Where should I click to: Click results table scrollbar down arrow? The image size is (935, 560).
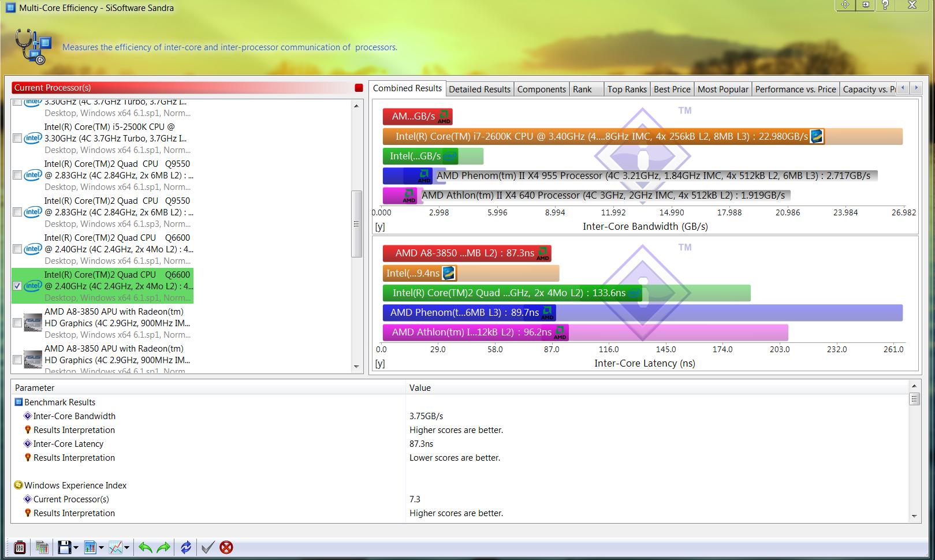pos(914,516)
